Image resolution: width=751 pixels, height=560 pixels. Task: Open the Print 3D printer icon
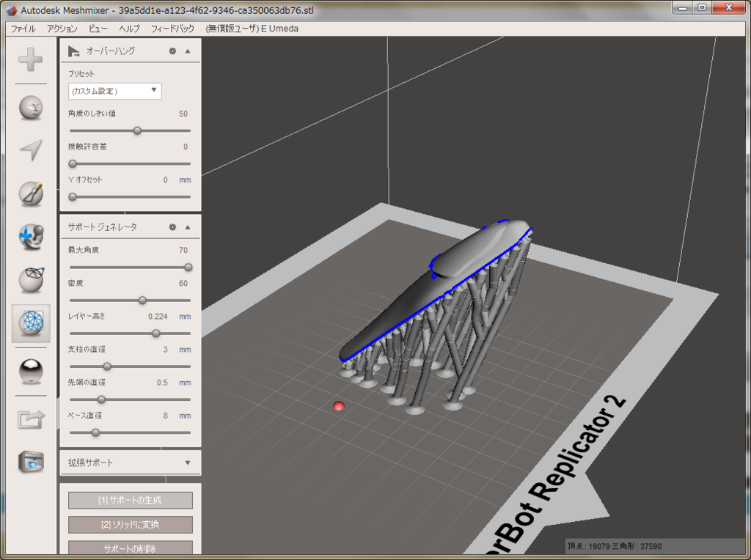[x=31, y=461]
